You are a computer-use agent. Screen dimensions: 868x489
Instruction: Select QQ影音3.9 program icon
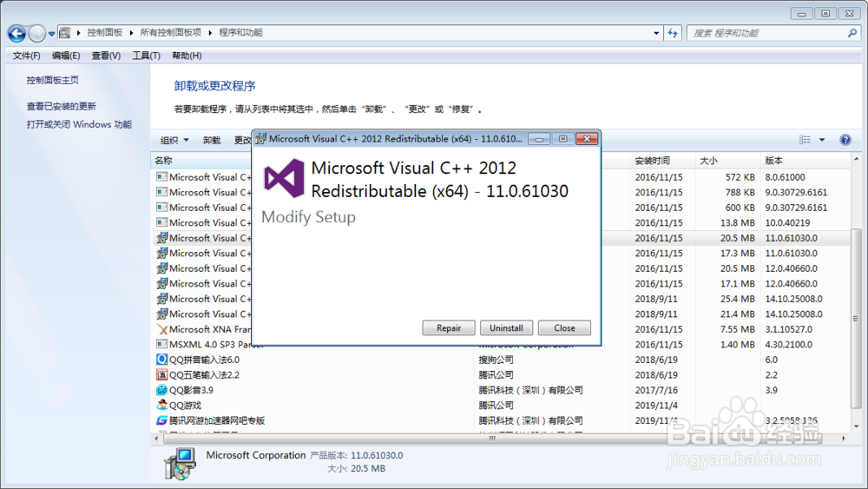161,390
